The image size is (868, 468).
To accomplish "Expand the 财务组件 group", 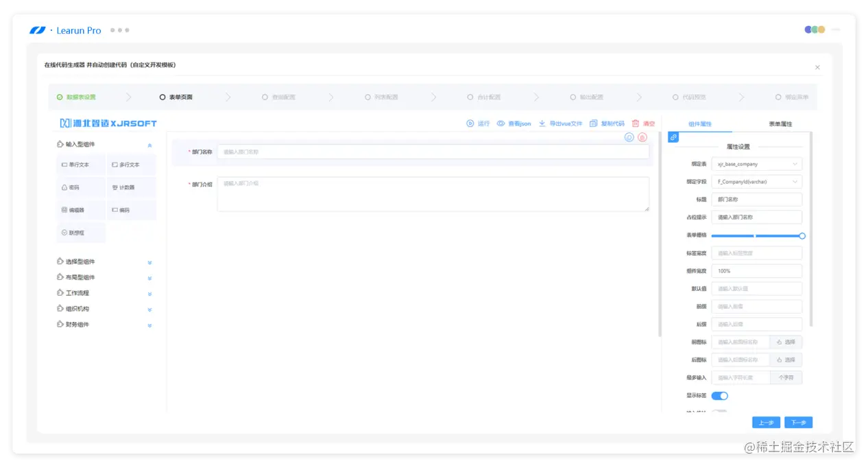I will pyautogui.click(x=149, y=325).
